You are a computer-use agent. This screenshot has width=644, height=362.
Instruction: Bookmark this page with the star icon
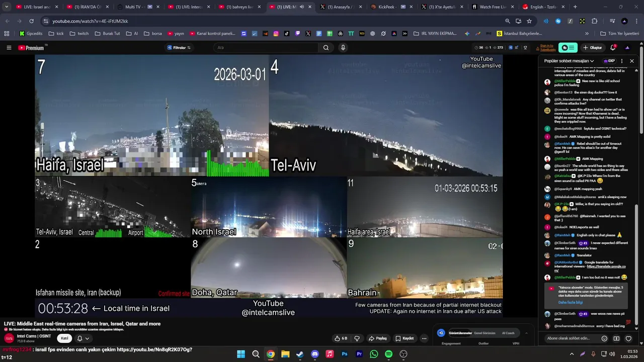click(529, 21)
